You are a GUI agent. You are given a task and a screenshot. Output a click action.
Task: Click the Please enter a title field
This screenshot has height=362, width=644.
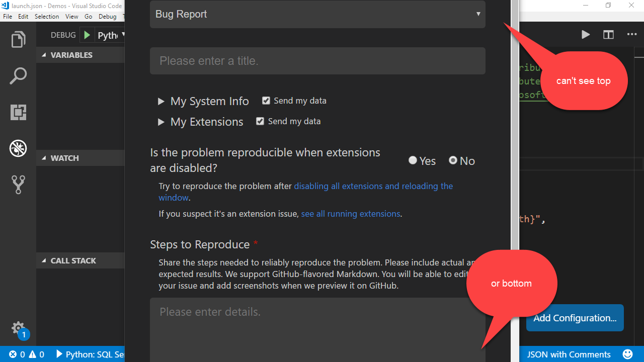pos(317,60)
